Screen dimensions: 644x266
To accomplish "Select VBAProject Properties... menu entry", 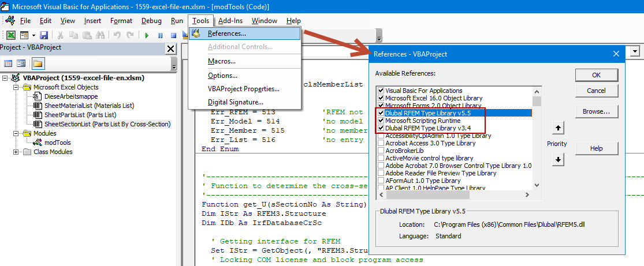I will pyautogui.click(x=245, y=89).
